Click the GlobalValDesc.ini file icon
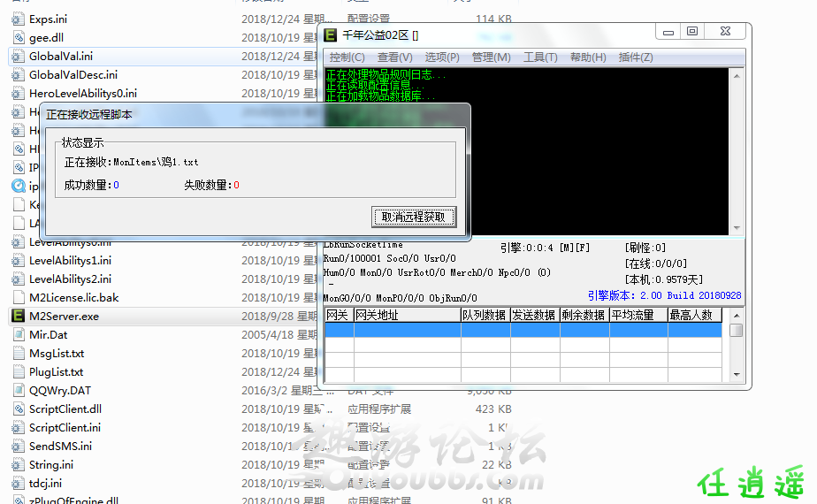Screen dimensions: 817x504 (x=19, y=75)
